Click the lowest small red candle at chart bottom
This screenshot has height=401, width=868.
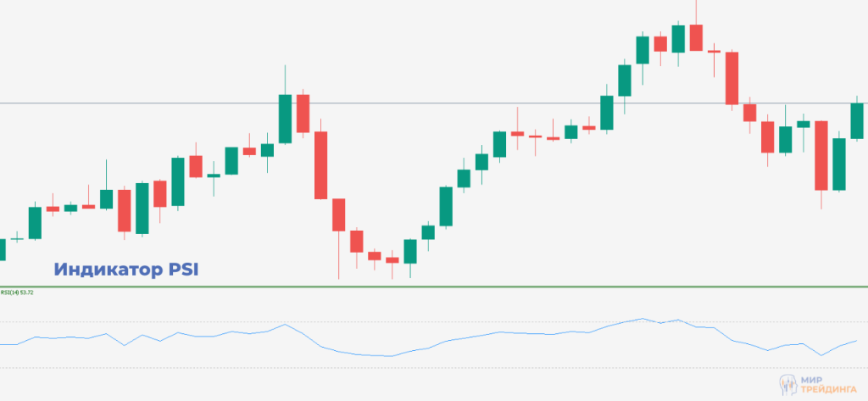coord(392,260)
